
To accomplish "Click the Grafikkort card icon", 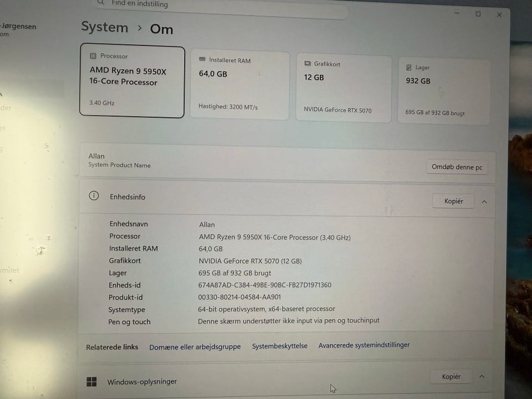I will click(x=308, y=63).
